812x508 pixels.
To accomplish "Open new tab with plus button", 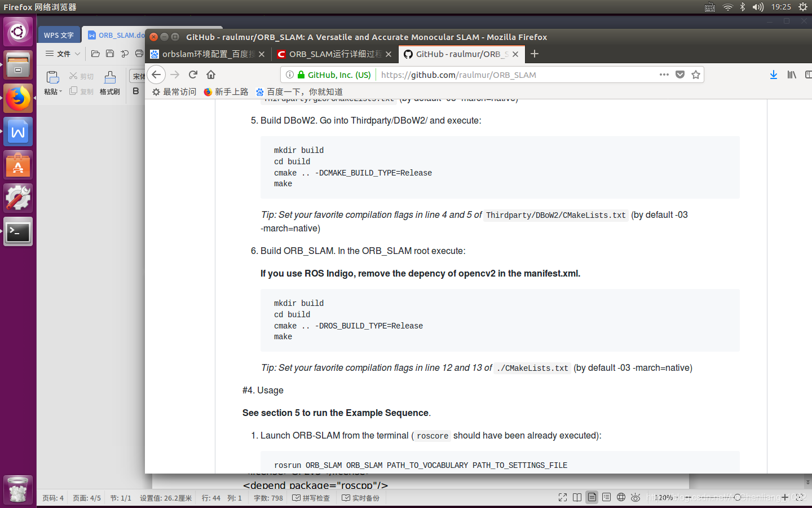I will [535, 54].
